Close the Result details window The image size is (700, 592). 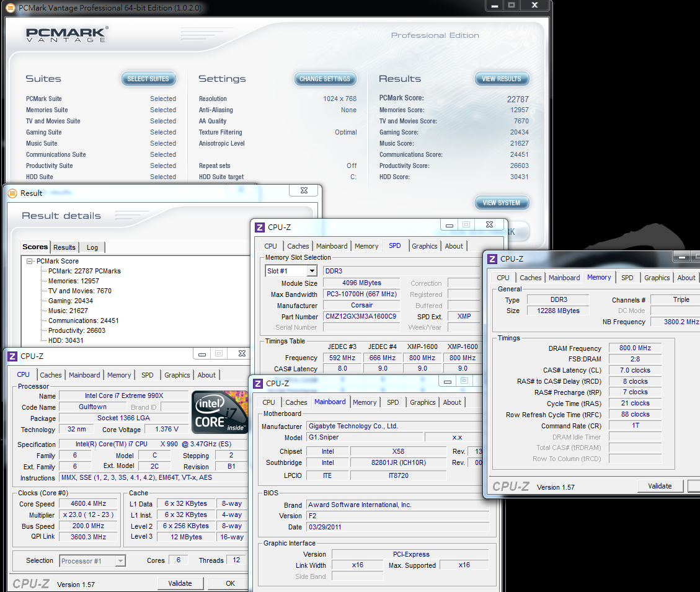[x=304, y=191]
